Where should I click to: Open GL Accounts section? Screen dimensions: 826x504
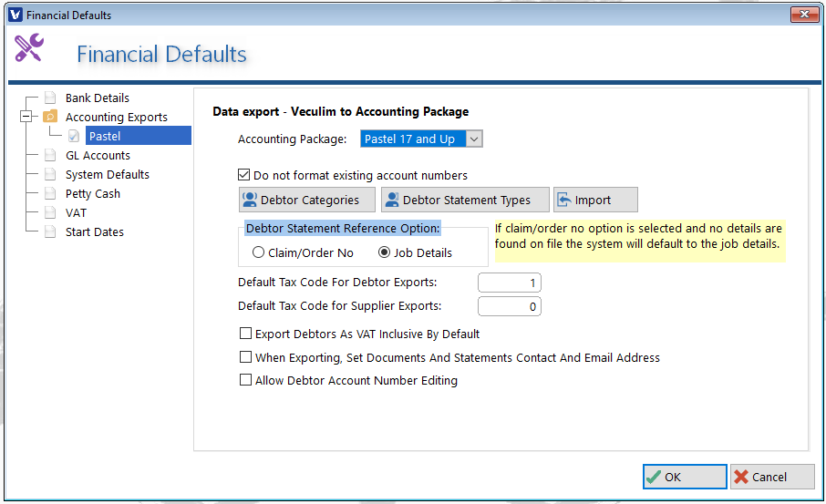(x=98, y=155)
